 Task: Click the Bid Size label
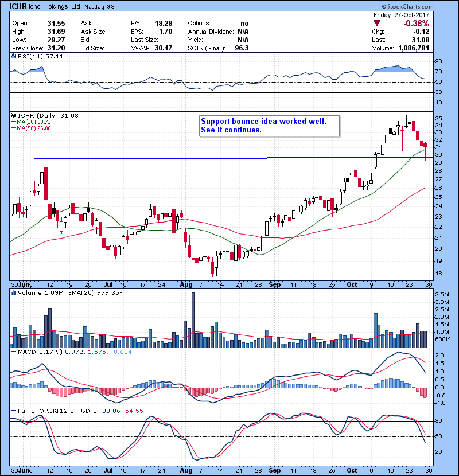point(92,48)
